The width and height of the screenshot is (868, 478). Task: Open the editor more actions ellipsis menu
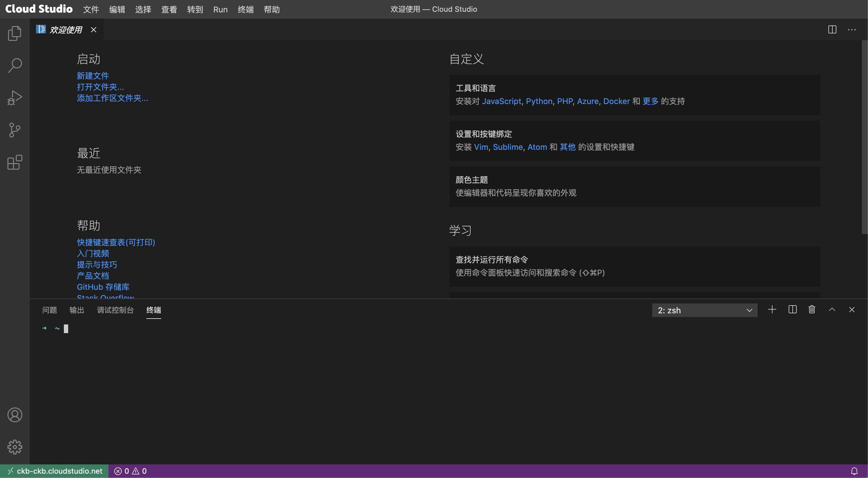pos(852,30)
